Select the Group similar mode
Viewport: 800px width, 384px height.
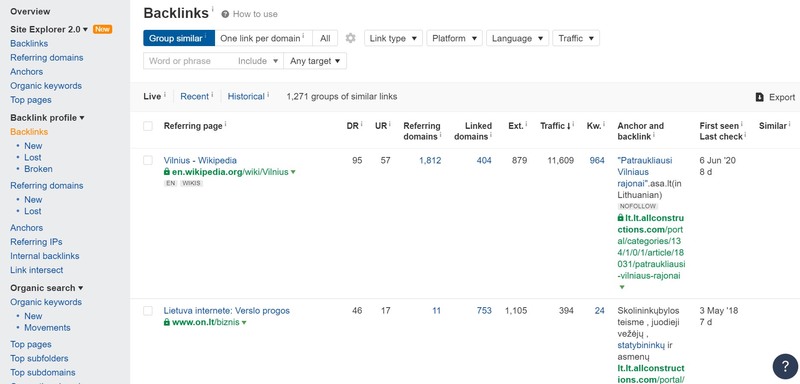pos(179,38)
